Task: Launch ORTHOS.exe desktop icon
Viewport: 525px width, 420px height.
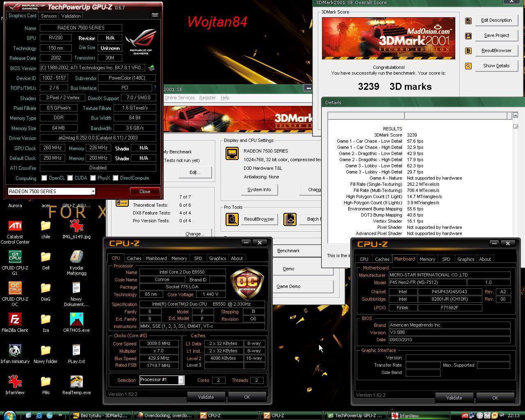Action: 76,323
